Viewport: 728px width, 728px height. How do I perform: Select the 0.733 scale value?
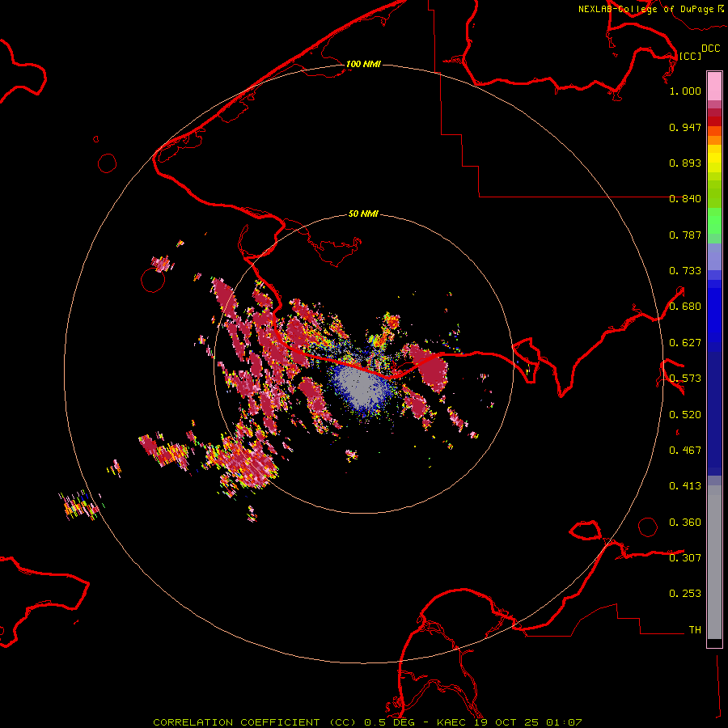point(685,271)
